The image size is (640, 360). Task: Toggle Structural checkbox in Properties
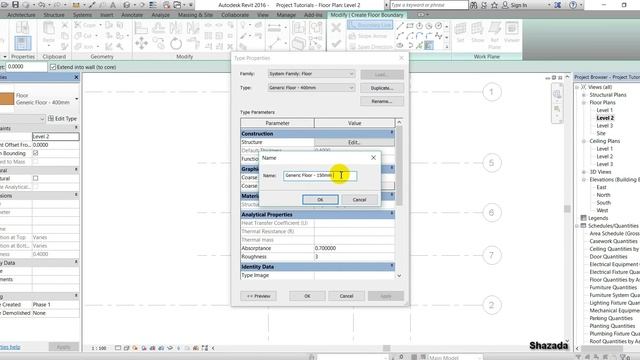click(36, 178)
